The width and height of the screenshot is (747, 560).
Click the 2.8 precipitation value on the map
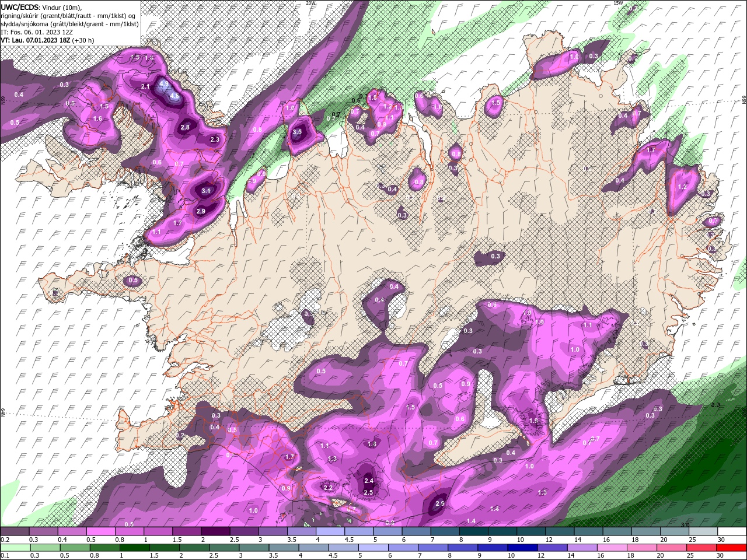pyautogui.click(x=185, y=127)
